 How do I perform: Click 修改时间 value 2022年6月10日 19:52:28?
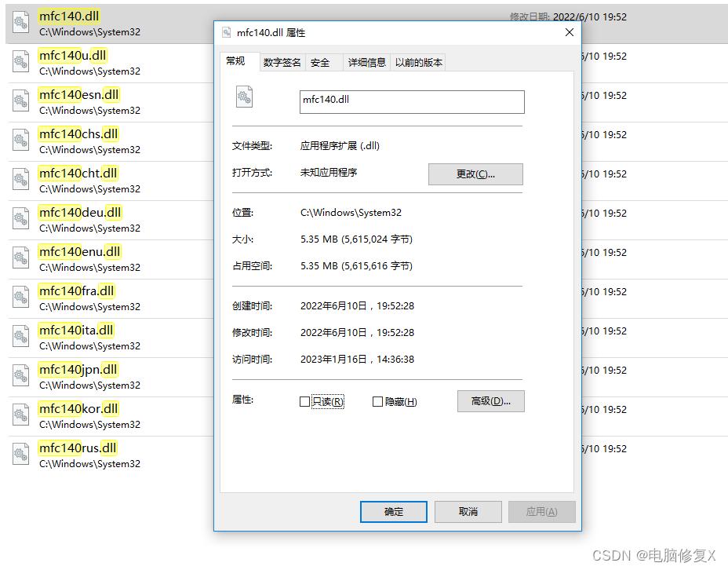coord(358,333)
